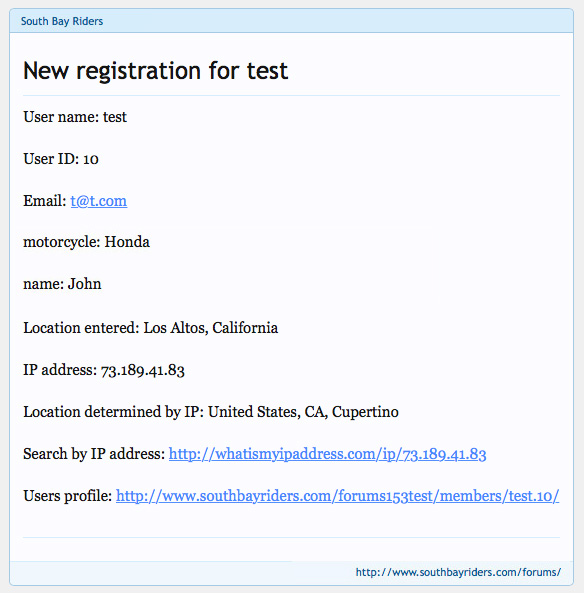
Task: Click the t@t.com email link
Action: click(99, 201)
